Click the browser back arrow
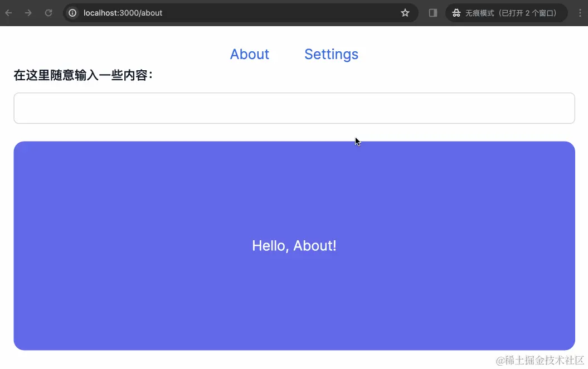The height and width of the screenshot is (369, 588). (x=8, y=13)
